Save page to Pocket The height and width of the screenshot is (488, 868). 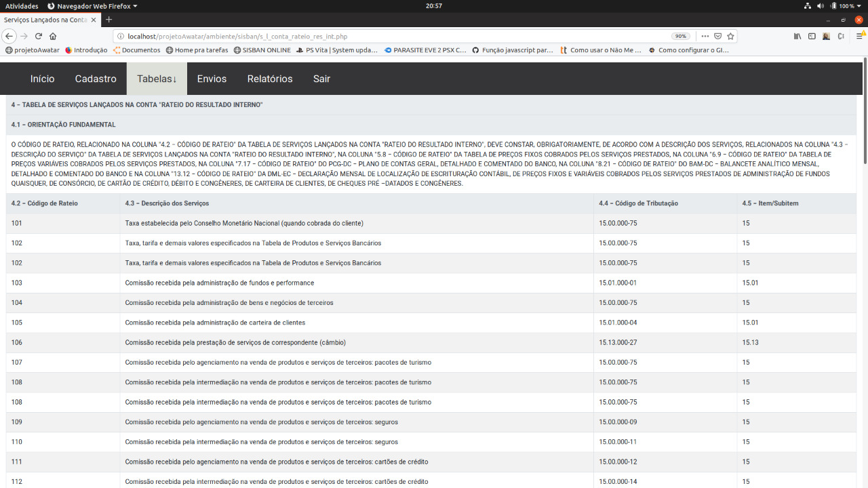pyautogui.click(x=717, y=36)
